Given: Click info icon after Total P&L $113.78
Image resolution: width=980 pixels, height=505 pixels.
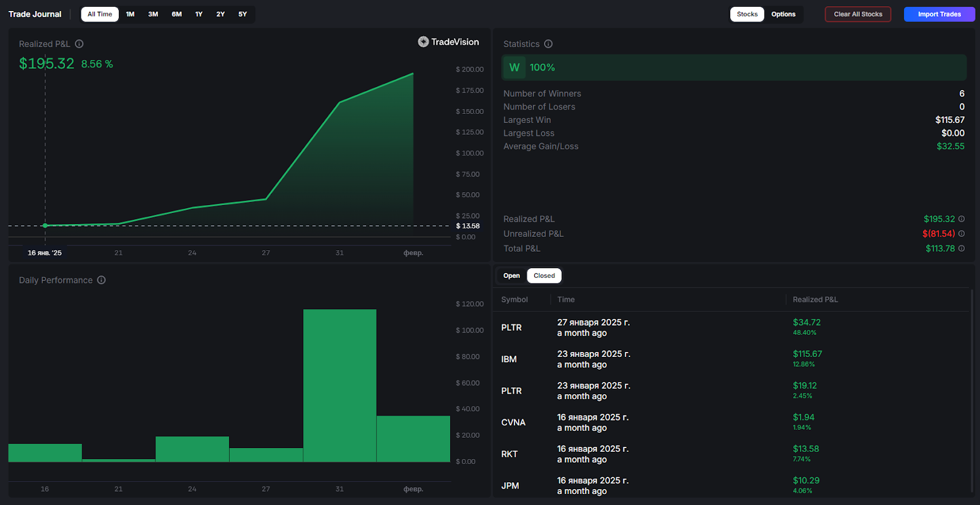Looking at the screenshot, I should (962, 249).
